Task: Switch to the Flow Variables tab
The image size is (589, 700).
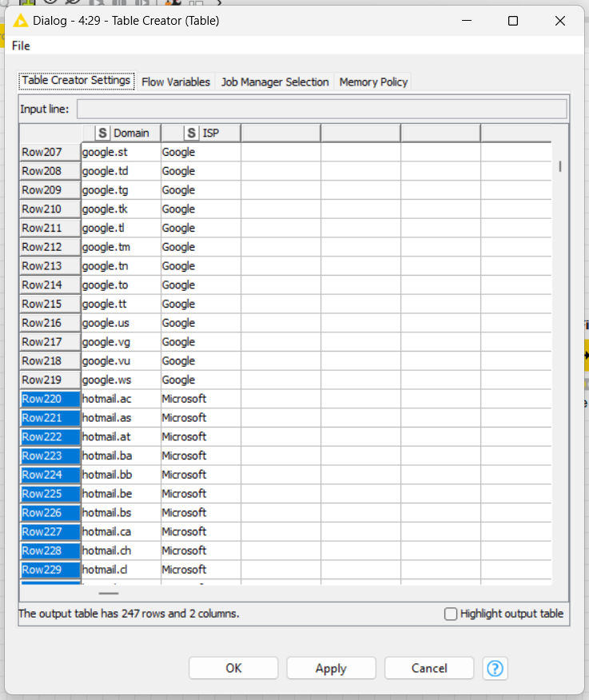Action: pos(176,82)
